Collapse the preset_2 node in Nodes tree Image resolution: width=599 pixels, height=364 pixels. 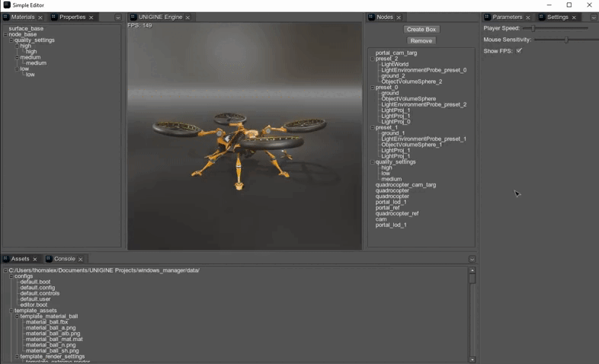[373, 59]
